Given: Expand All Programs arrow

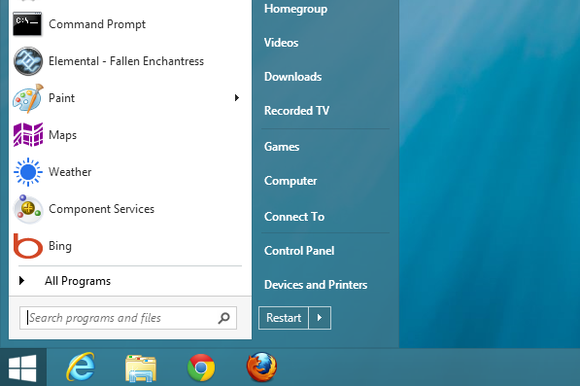Looking at the screenshot, I should point(22,281).
